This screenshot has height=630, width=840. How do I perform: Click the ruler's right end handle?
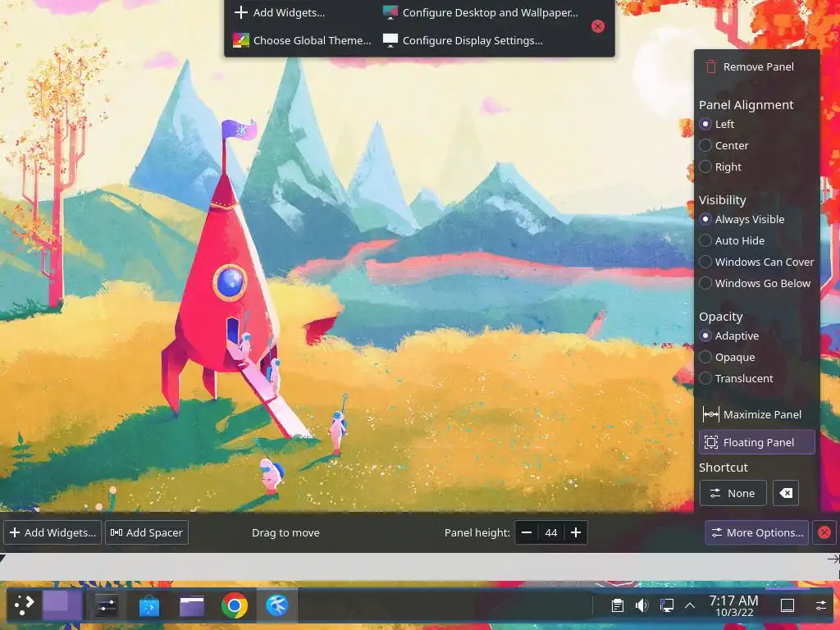[x=833, y=559]
